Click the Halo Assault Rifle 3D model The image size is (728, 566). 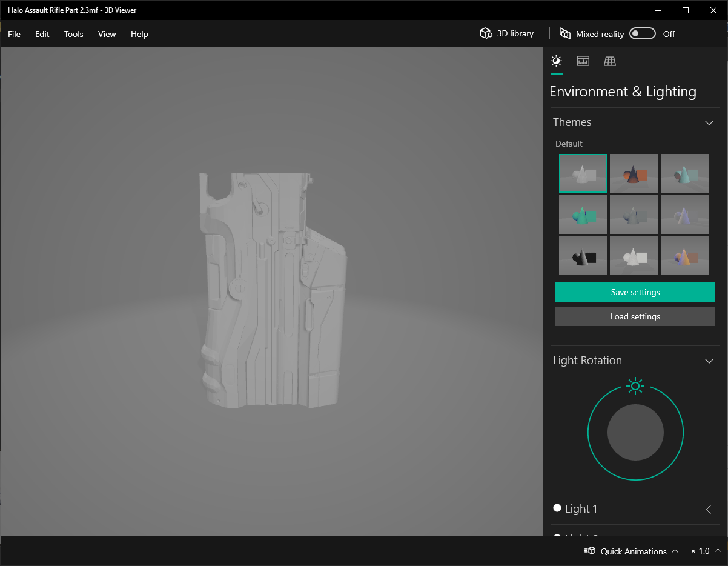tap(273, 290)
